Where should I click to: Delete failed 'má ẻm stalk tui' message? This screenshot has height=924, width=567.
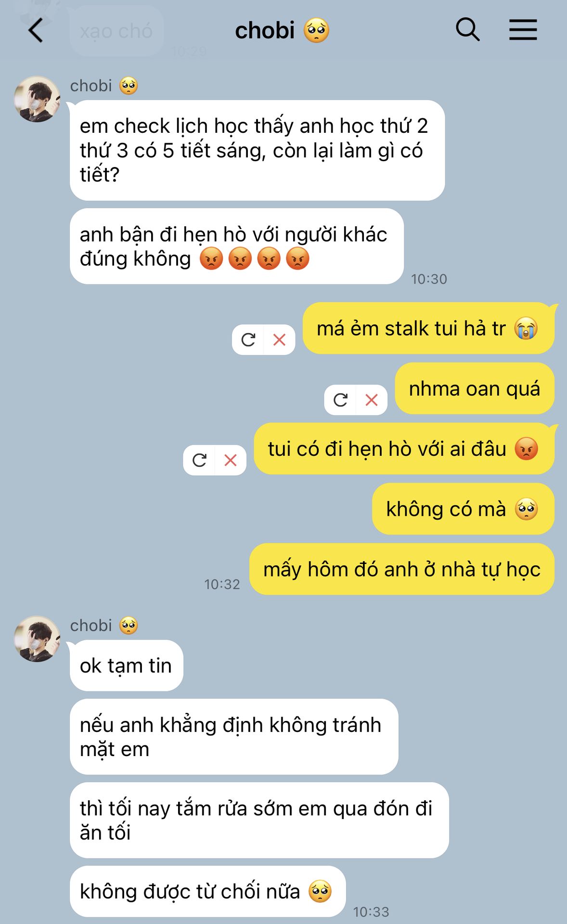click(280, 340)
